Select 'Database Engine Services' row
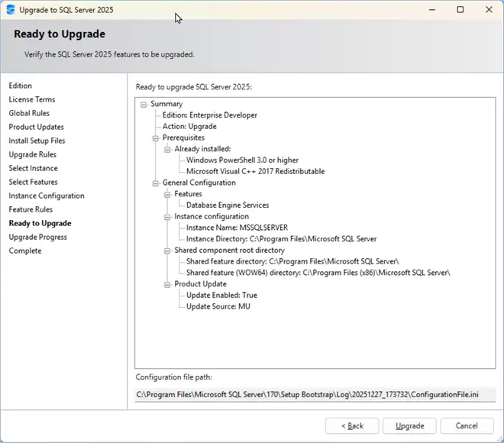Viewport: 504px width, 443px height. [x=228, y=205]
